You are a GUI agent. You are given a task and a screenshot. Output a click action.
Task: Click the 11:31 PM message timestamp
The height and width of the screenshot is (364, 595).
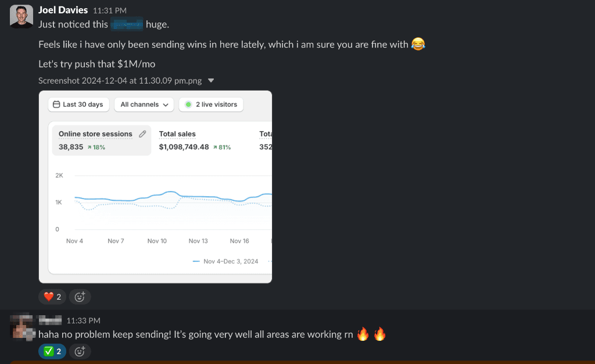tap(110, 10)
